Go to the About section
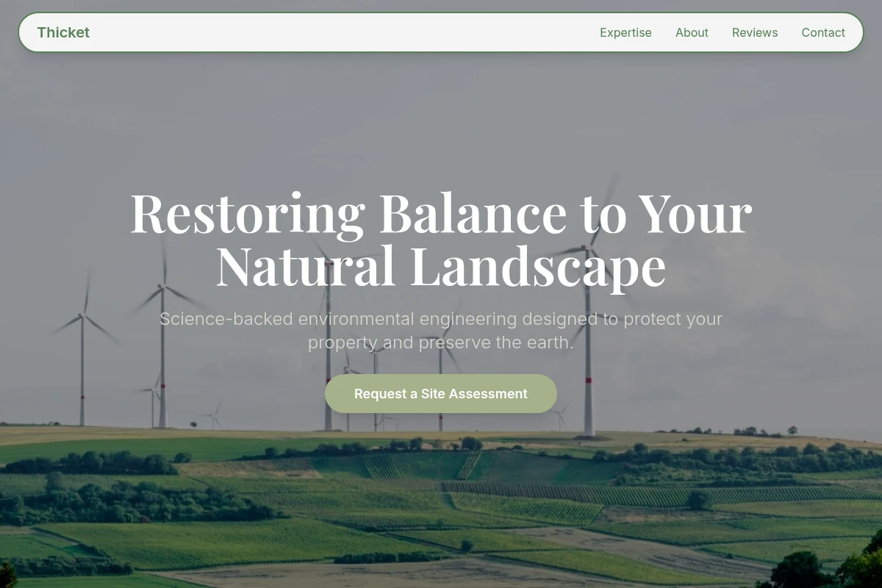The height and width of the screenshot is (588, 882). [692, 32]
